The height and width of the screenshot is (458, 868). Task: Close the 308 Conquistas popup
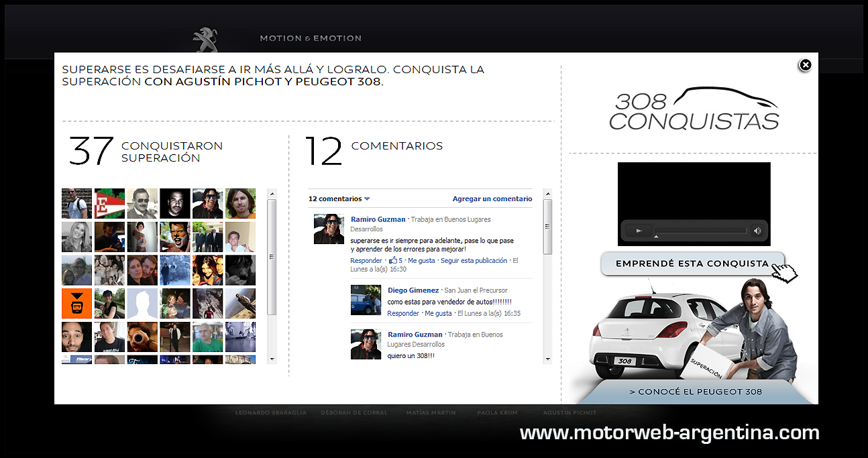(x=805, y=65)
